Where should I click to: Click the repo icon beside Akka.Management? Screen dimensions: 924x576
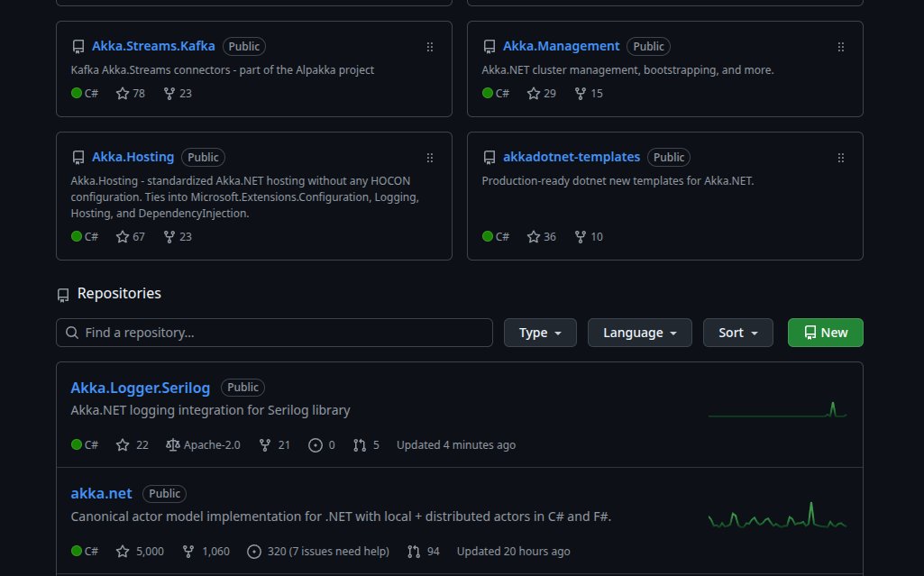(x=489, y=47)
